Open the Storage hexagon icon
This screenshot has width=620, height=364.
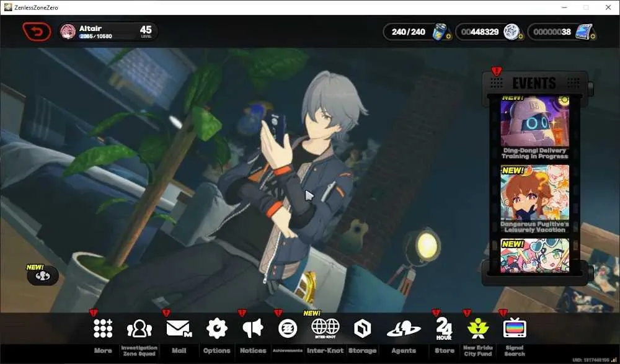[362, 329]
